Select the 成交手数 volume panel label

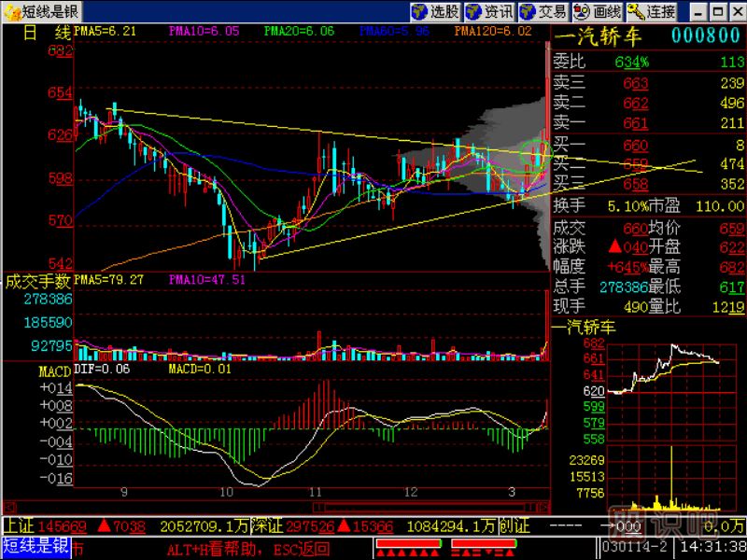(37, 280)
